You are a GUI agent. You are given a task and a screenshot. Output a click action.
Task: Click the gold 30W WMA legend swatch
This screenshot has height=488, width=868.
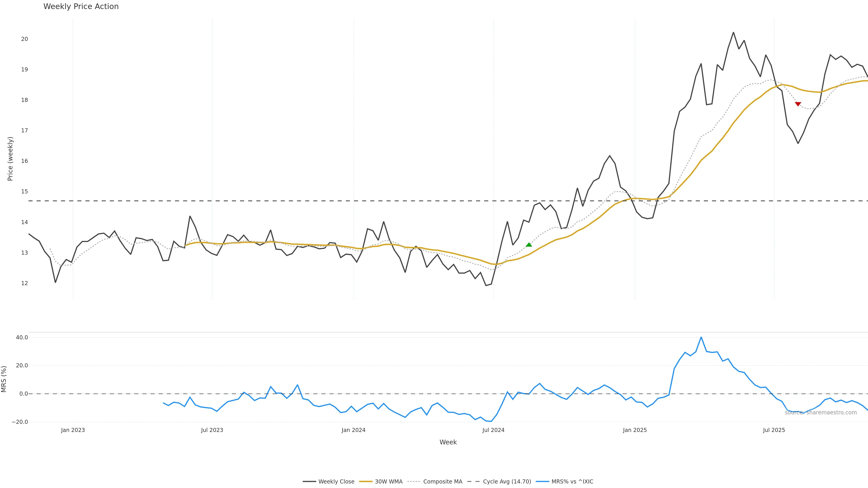(366, 482)
